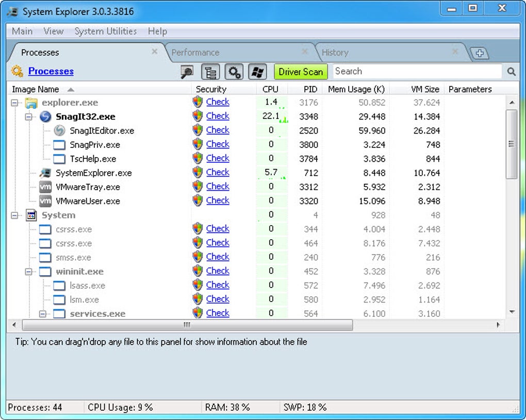Click the security shield icon for explorer.exe
Screen dimensions: 526x420
[x=198, y=102]
